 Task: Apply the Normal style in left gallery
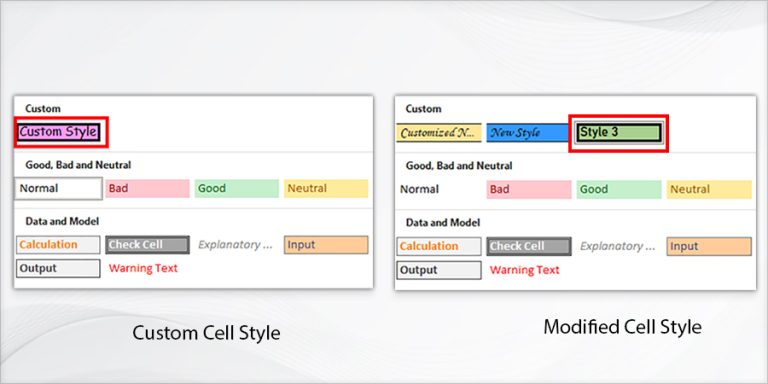58,189
